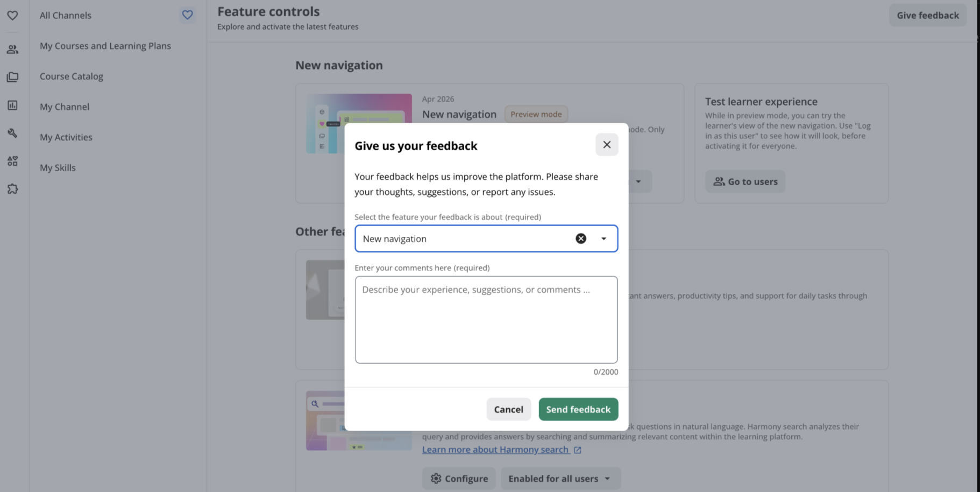Open the users icon in left rail
Screen dimensions: 980x492
point(12,50)
